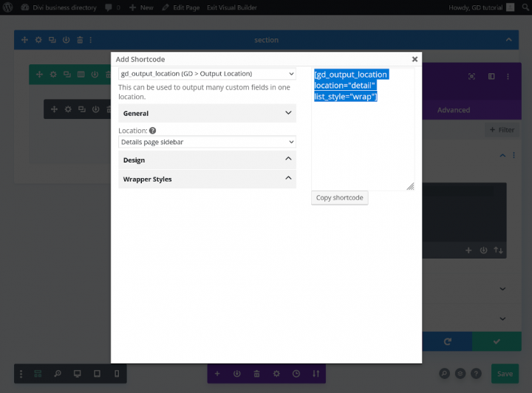Click Edit Page in admin bar
This screenshot has width=532, height=393.
tap(182, 7)
